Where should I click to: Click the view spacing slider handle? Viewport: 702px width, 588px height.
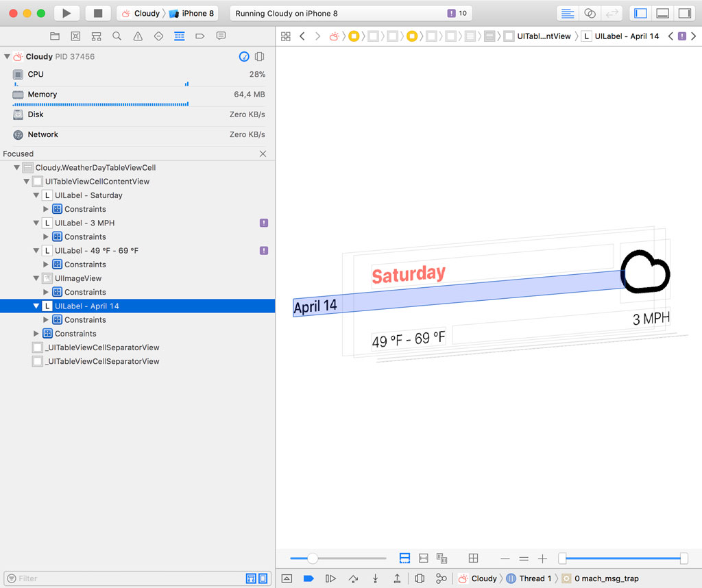[313, 559]
